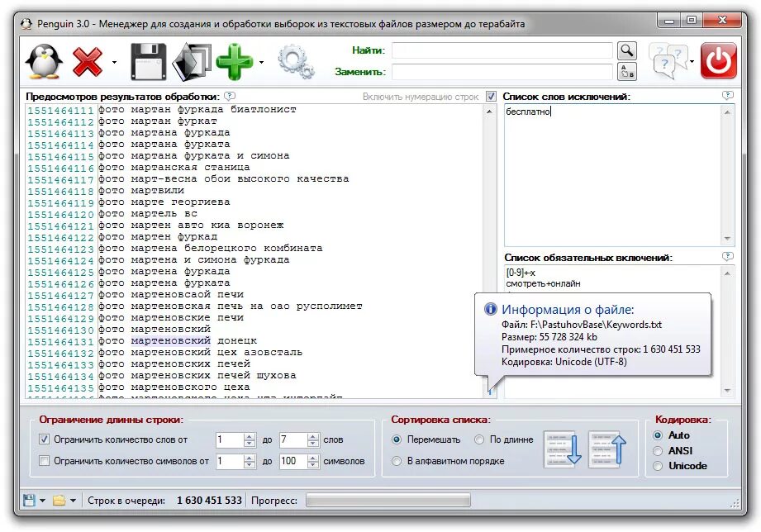
Task: Click the sort descending down-arrow icon
Action: (562, 449)
